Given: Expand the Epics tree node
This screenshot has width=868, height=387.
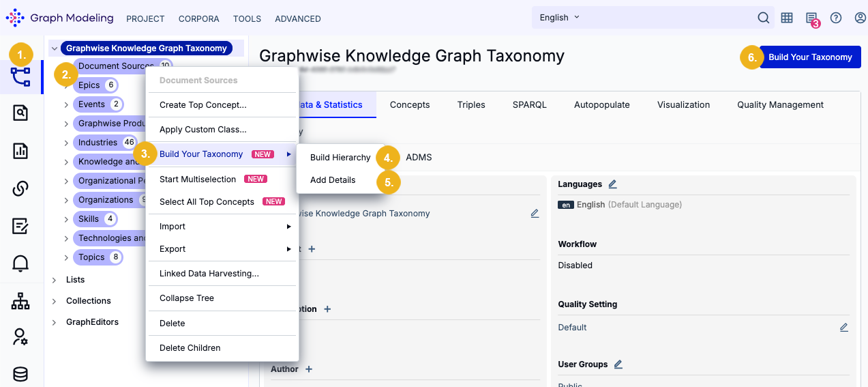Looking at the screenshot, I should click(x=67, y=85).
